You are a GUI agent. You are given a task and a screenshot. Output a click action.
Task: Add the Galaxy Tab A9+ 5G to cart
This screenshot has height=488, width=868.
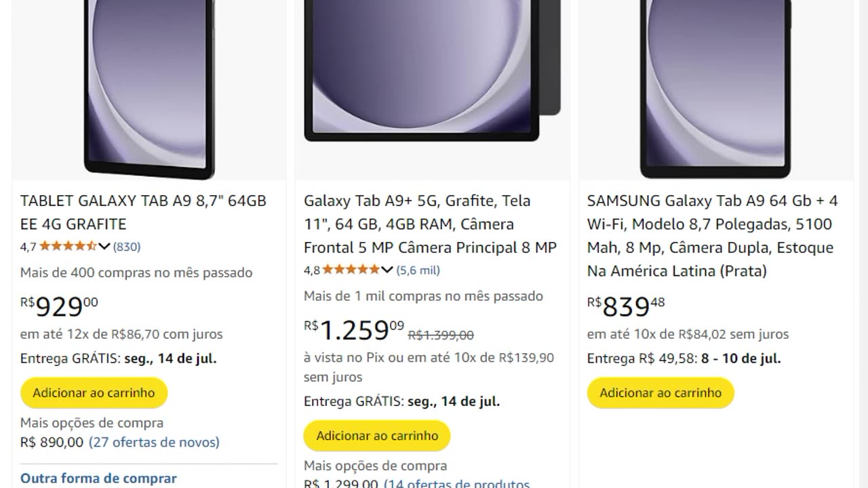[x=377, y=436]
